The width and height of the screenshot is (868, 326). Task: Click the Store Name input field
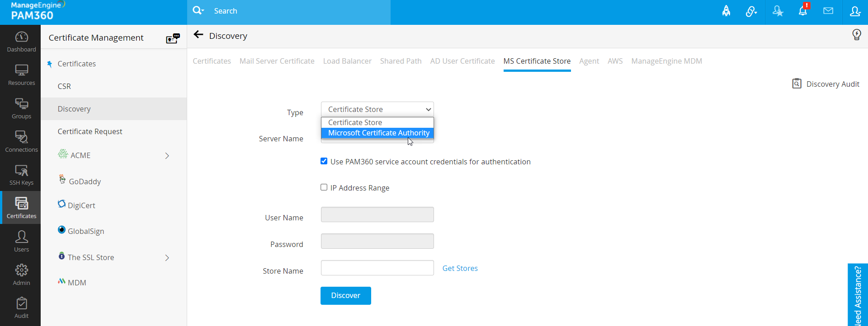[x=377, y=268]
